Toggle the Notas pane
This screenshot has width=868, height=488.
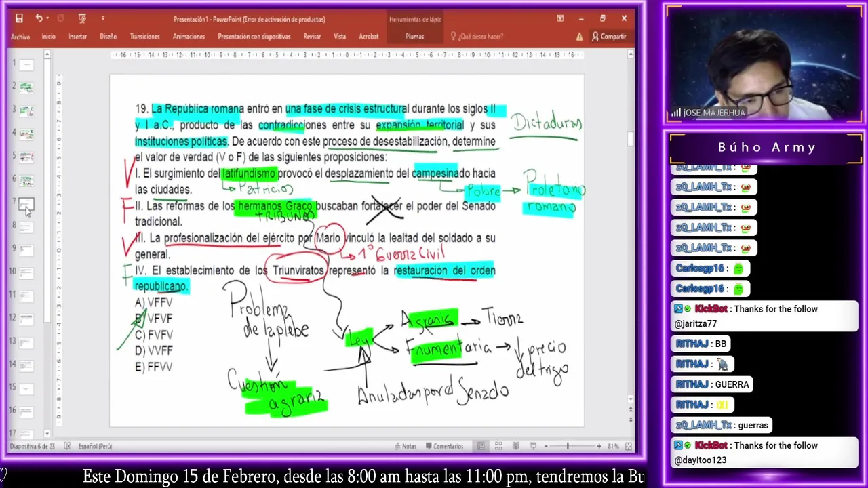(x=405, y=446)
